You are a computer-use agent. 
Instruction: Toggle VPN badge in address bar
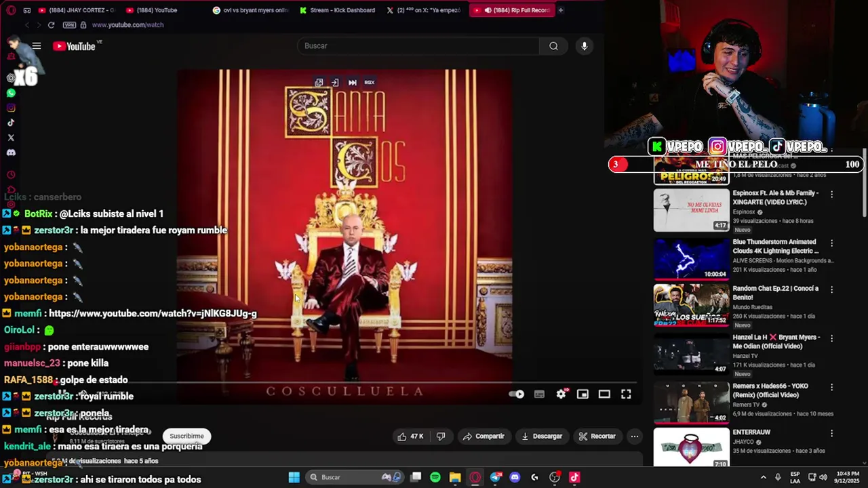pyautogui.click(x=69, y=25)
